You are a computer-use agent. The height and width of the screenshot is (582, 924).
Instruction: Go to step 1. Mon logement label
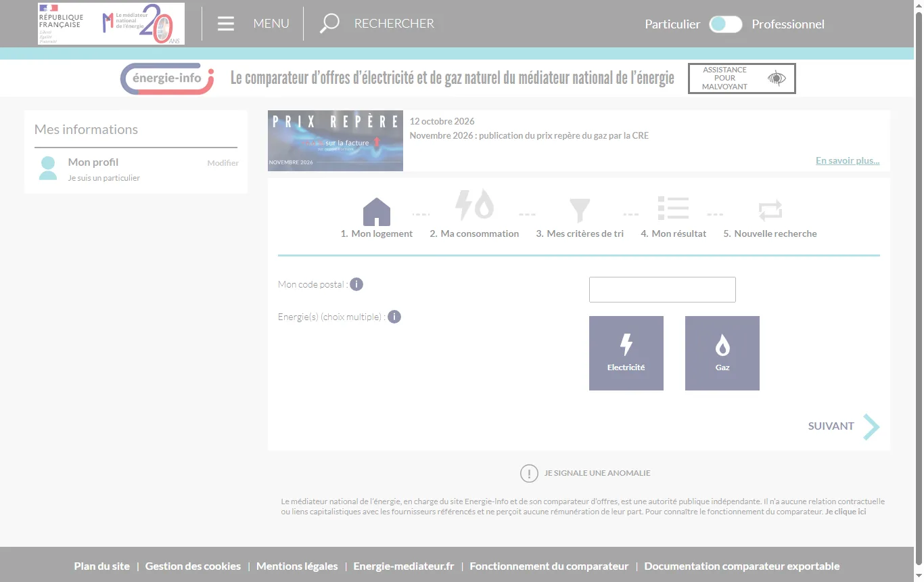(x=377, y=233)
